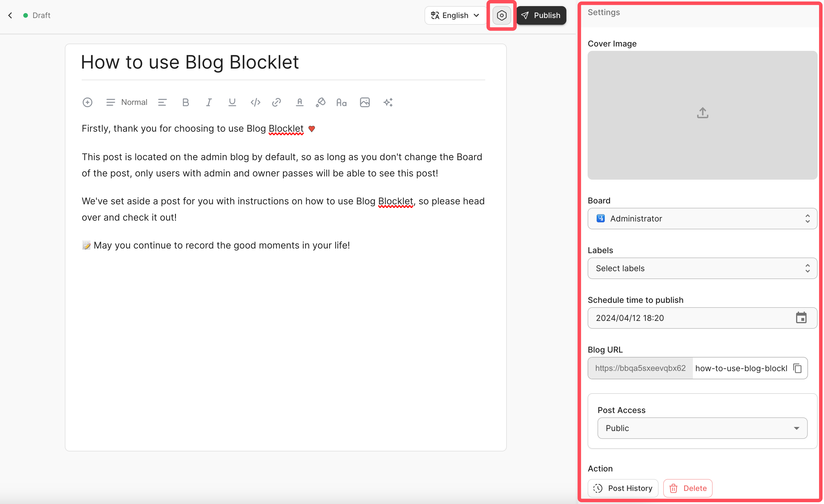
Task: Open text color picker icon
Action: click(x=299, y=102)
